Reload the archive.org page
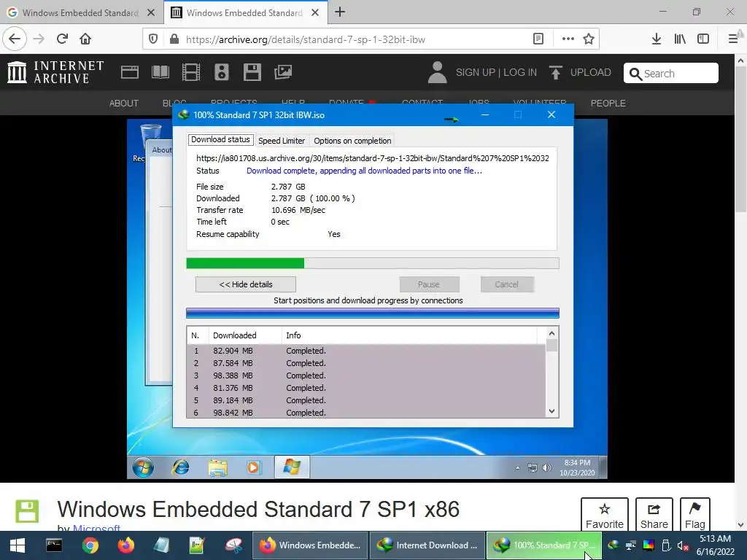Viewport: 747px width, 560px height. coord(63,39)
